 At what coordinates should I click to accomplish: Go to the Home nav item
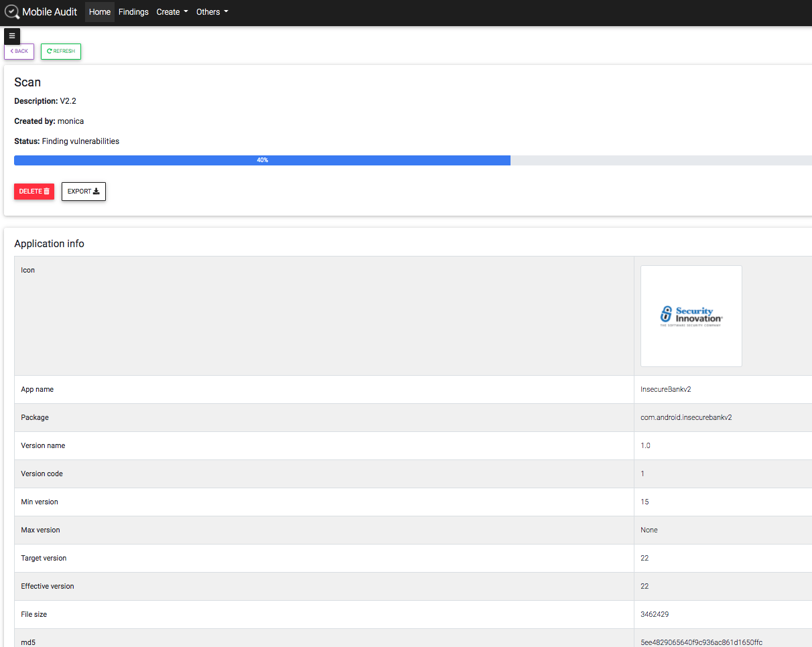(x=100, y=12)
